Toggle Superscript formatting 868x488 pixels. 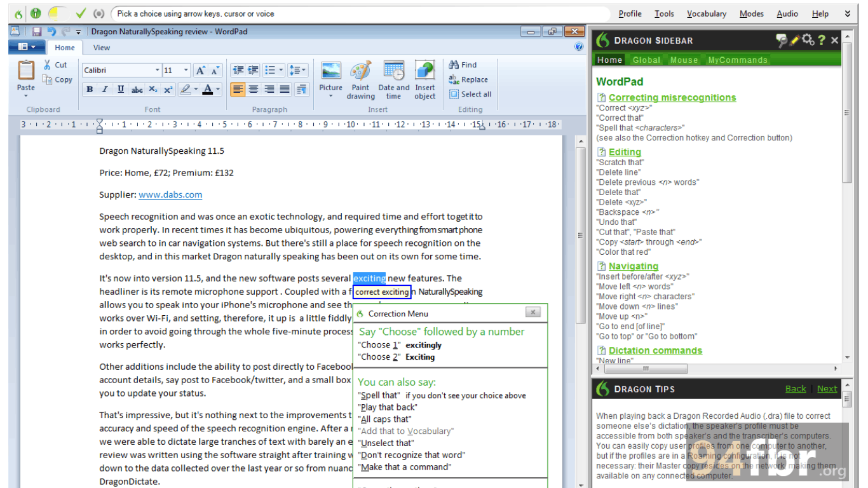pos(168,90)
